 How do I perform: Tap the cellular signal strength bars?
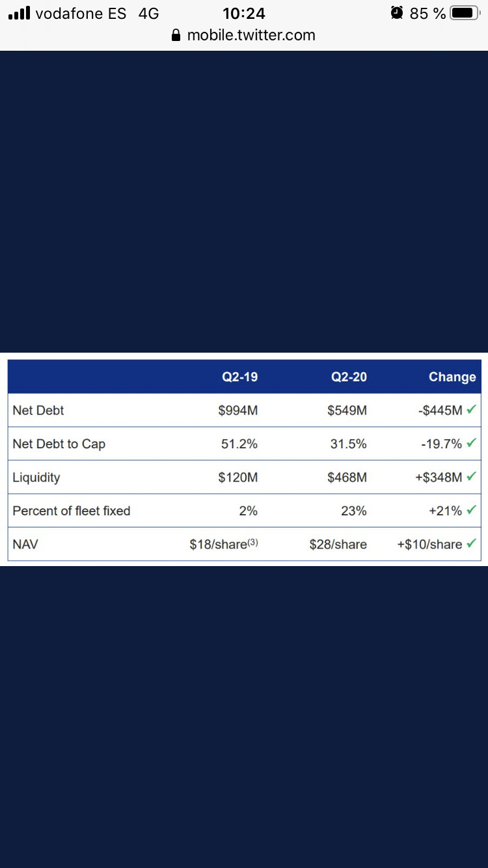20,13
